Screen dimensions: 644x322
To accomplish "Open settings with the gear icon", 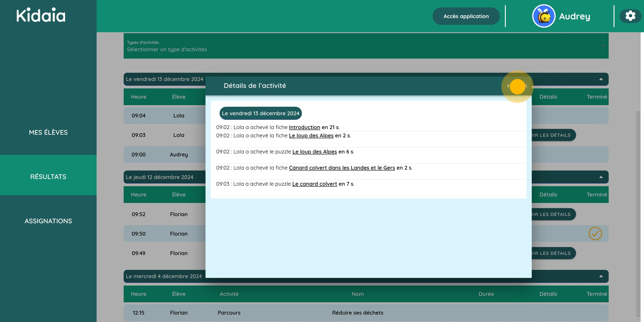I will [x=630, y=16].
